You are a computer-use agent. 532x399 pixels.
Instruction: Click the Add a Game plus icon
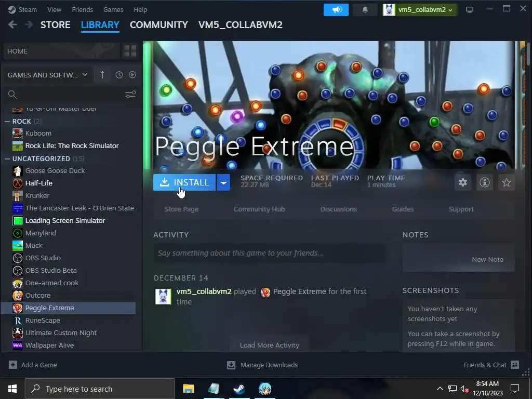13,365
